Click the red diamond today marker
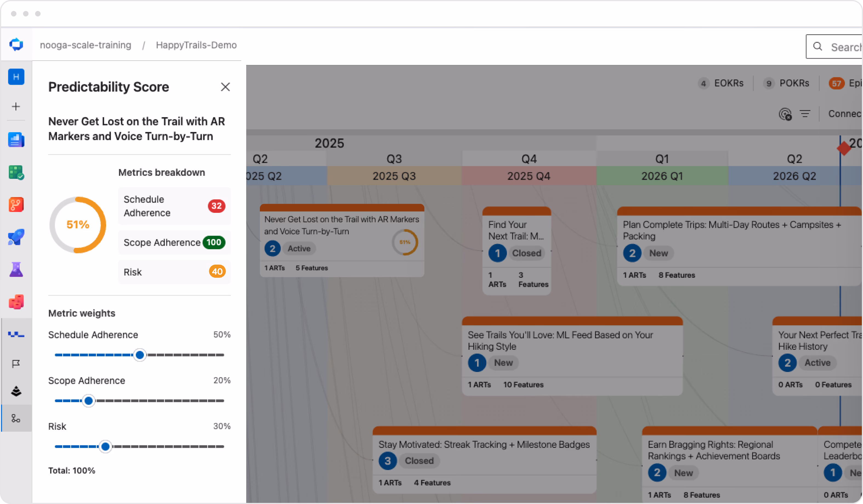 (x=844, y=148)
